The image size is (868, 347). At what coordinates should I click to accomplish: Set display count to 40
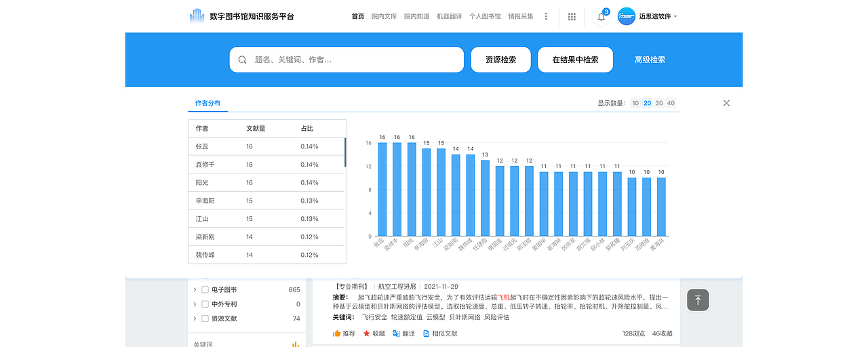[x=671, y=103]
